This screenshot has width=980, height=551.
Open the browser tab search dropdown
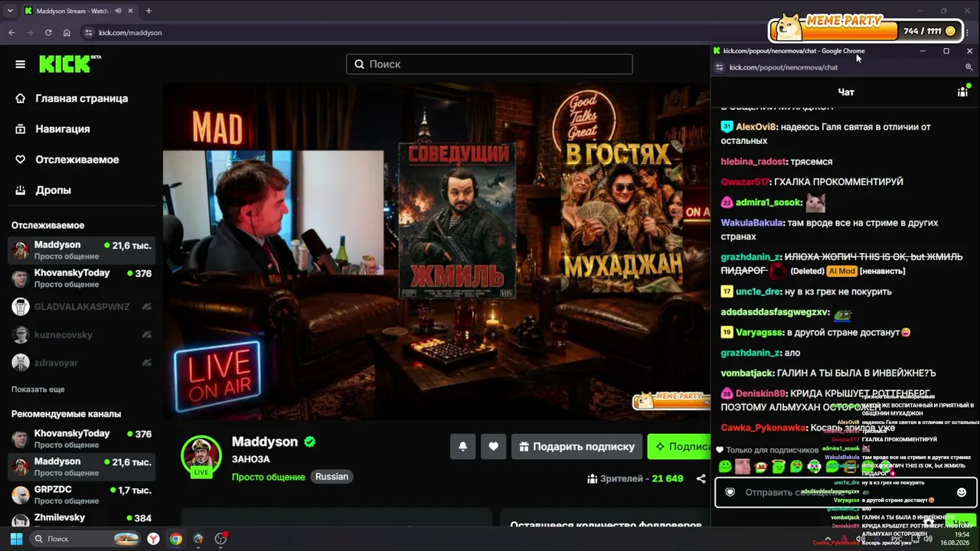[11, 11]
